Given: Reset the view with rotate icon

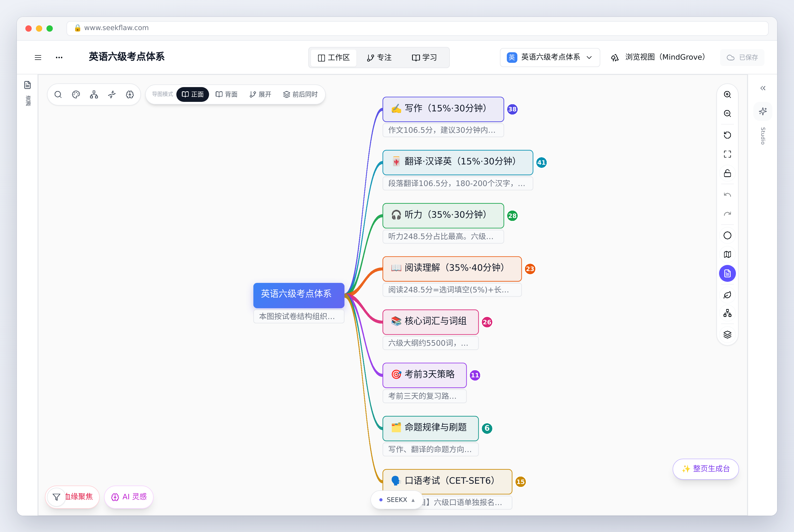Looking at the screenshot, I should point(727,135).
